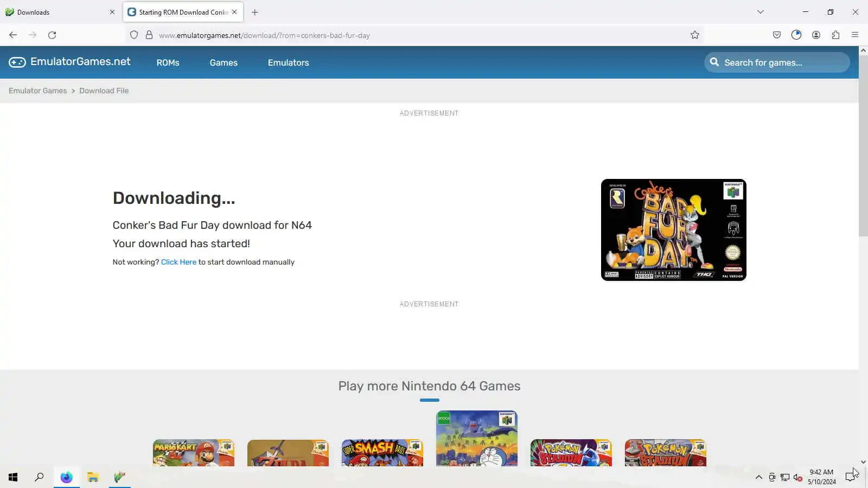
Task: Open the green feather taskbar app
Action: 120,477
